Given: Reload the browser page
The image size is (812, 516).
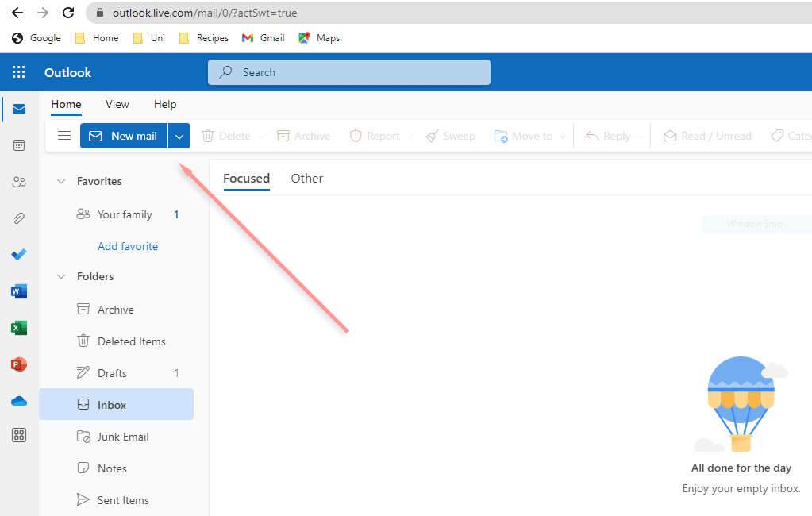Looking at the screenshot, I should (x=67, y=13).
